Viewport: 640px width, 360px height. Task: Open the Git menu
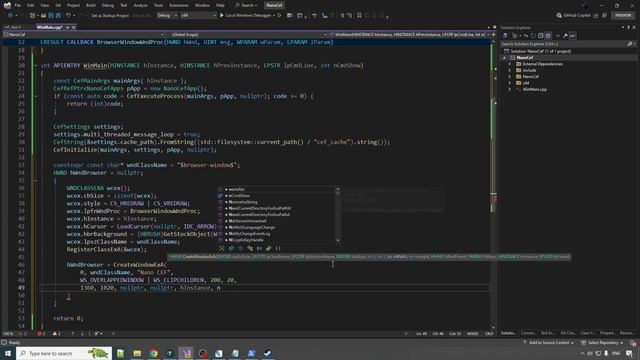(x=58, y=5)
